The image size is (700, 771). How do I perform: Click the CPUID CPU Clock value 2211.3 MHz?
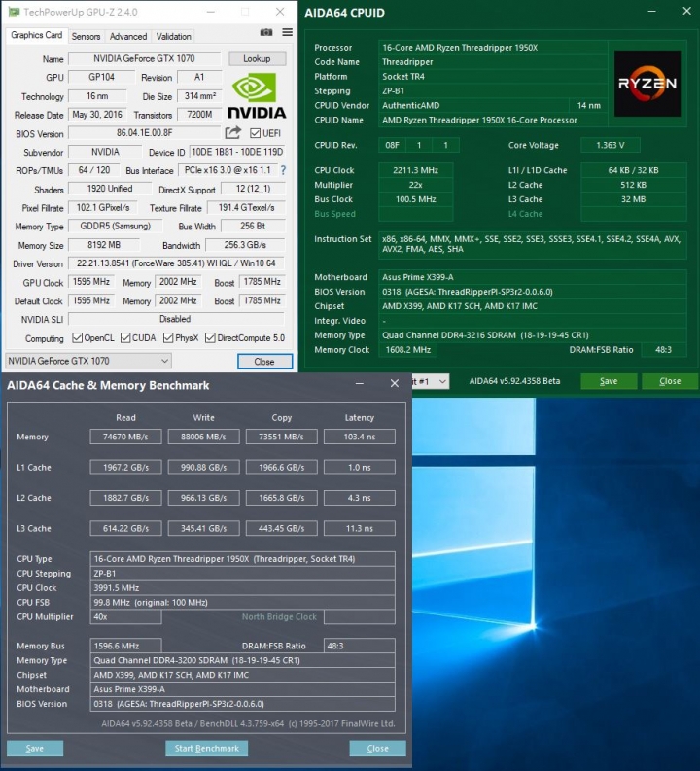pyautogui.click(x=416, y=170)
